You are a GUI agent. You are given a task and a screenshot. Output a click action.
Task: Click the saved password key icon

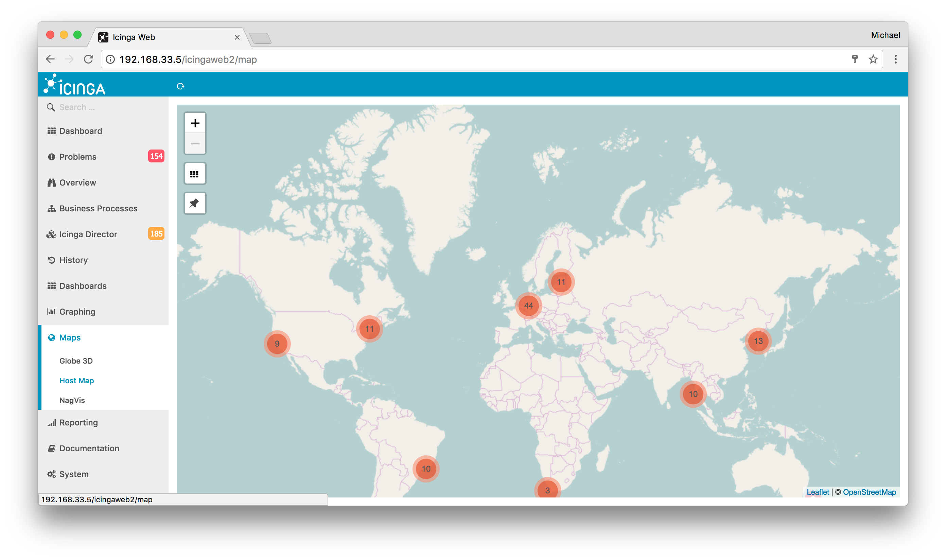tap(855, 59)
